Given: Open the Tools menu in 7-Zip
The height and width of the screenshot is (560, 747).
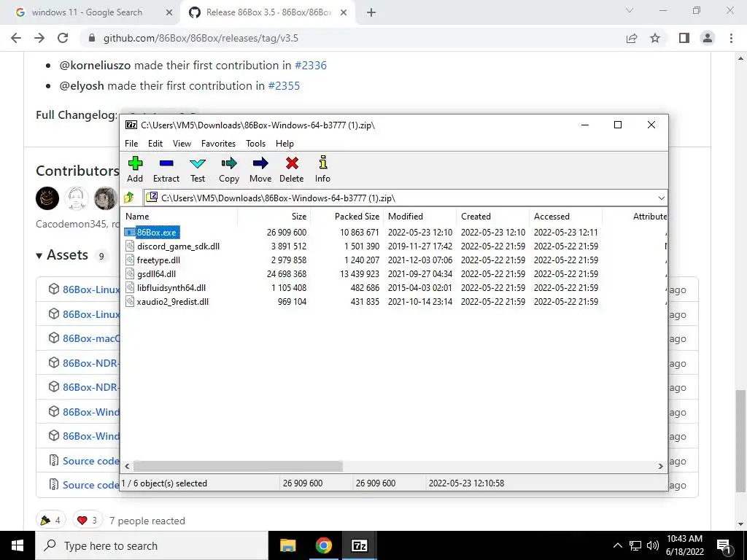Looking at the screenshot, I should click(255, 144).
